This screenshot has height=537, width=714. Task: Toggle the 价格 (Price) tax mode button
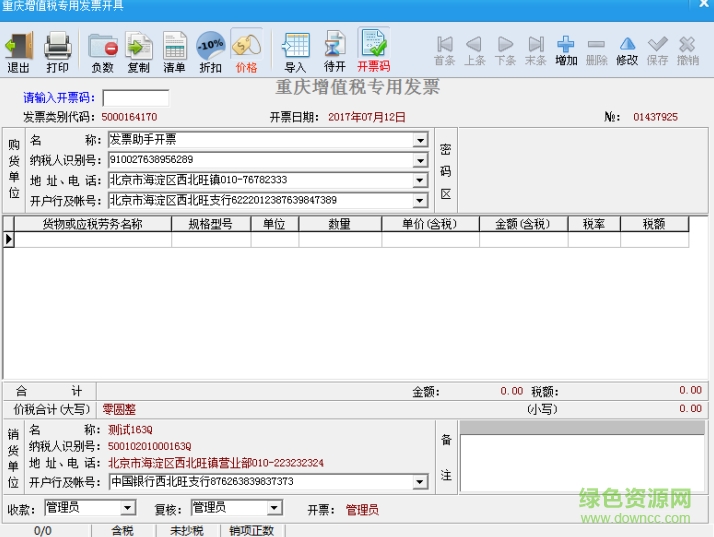246,50
